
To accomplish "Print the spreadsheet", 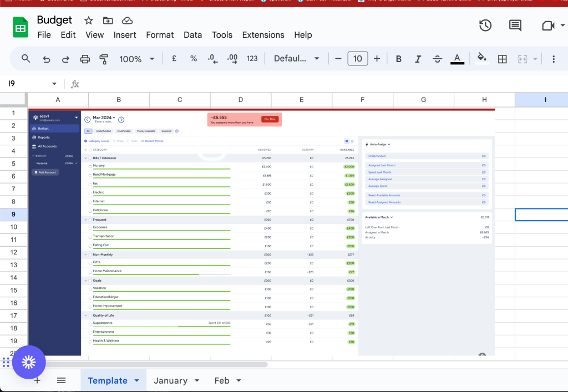I will coord(85,59).
